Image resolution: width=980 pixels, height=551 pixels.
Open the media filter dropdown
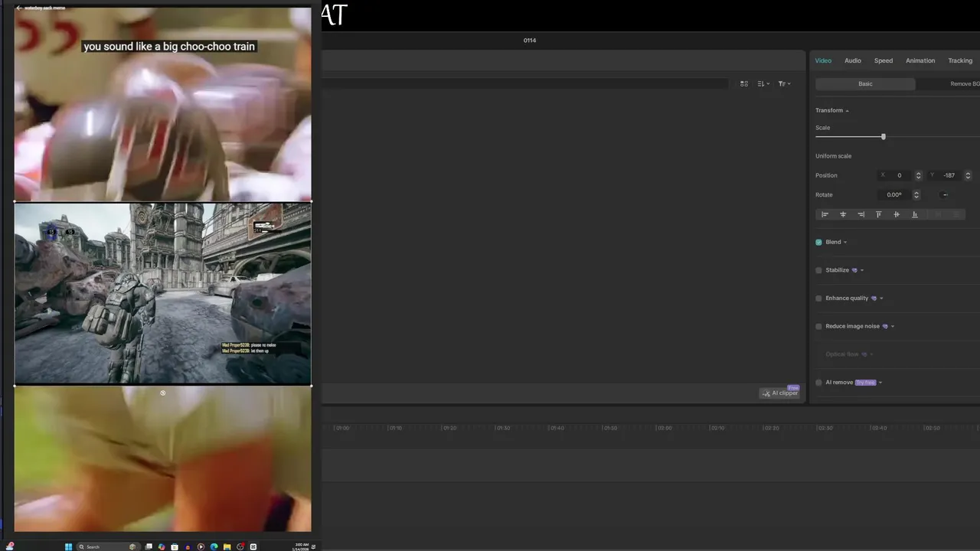[x=784, y=83]
